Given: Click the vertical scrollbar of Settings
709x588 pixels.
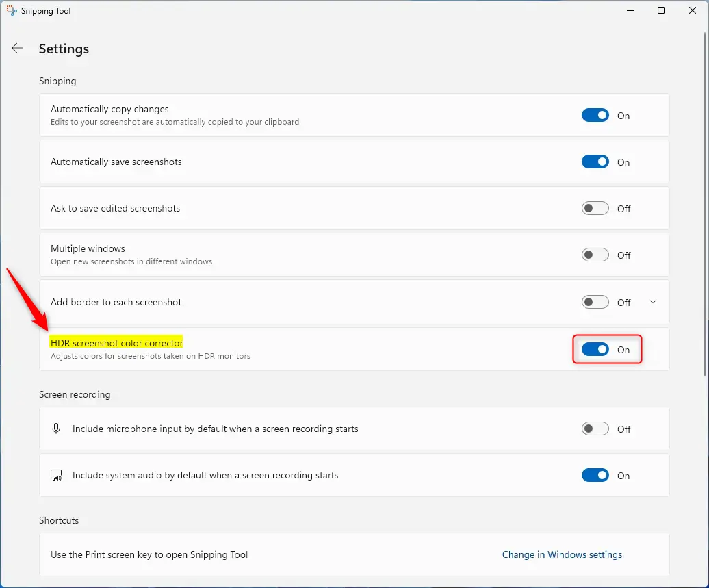Looking at the screenshot, I should coord(706,203).
